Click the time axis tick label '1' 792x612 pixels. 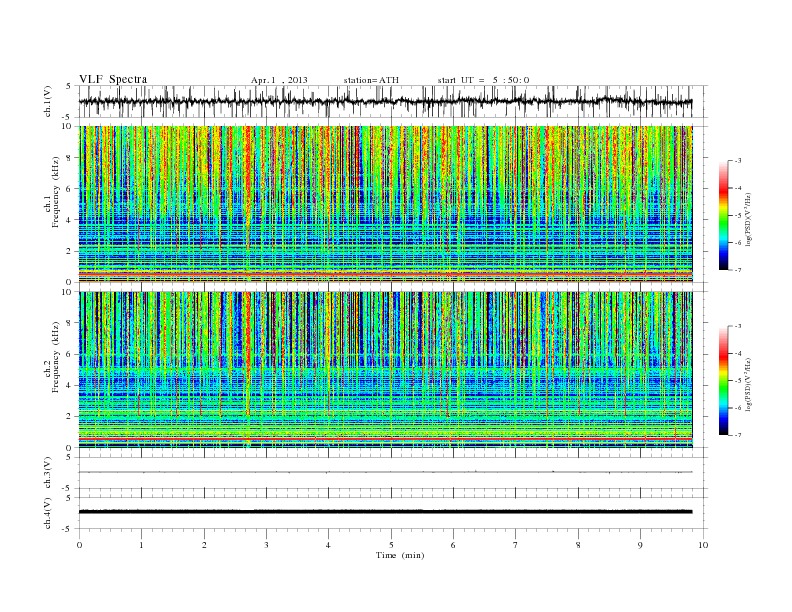coord(141,545)
